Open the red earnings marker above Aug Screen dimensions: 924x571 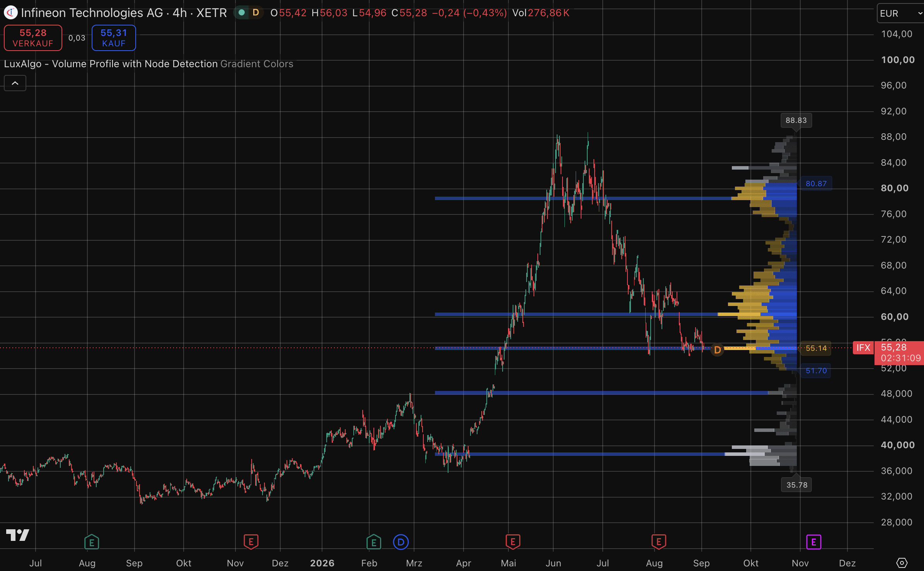[659, 542]
